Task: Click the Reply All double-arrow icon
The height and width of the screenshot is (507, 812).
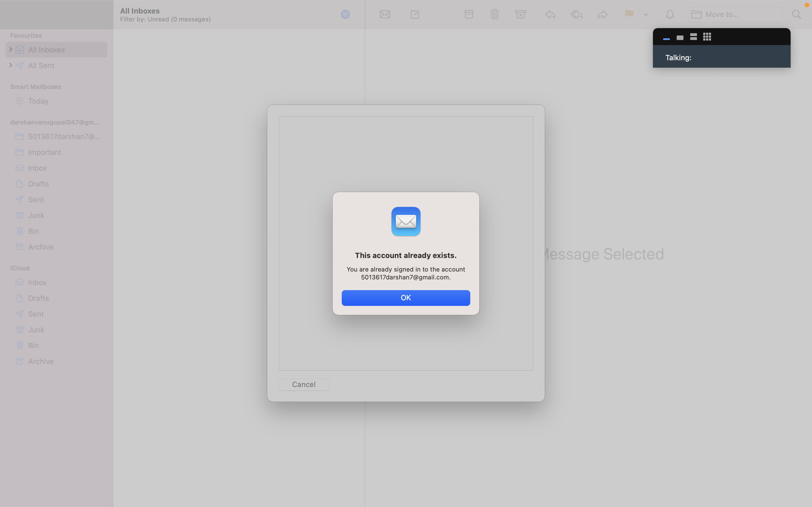Action: [x=577, y=14]
